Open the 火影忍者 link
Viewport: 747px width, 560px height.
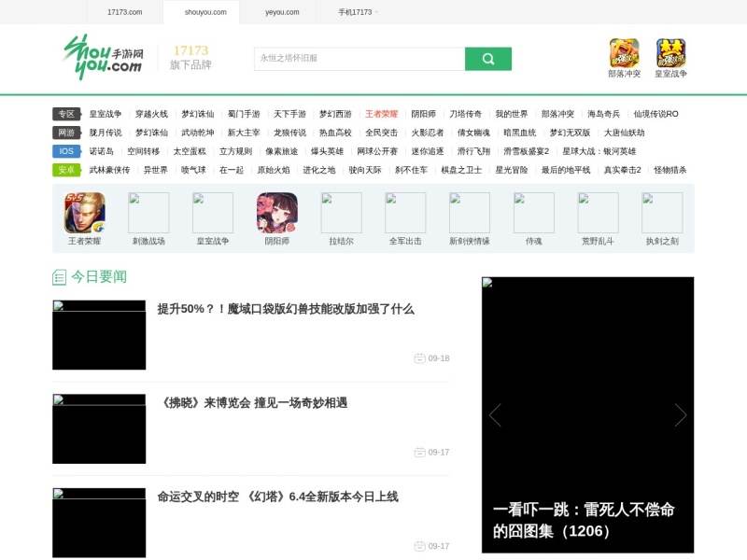pos(428,133)
